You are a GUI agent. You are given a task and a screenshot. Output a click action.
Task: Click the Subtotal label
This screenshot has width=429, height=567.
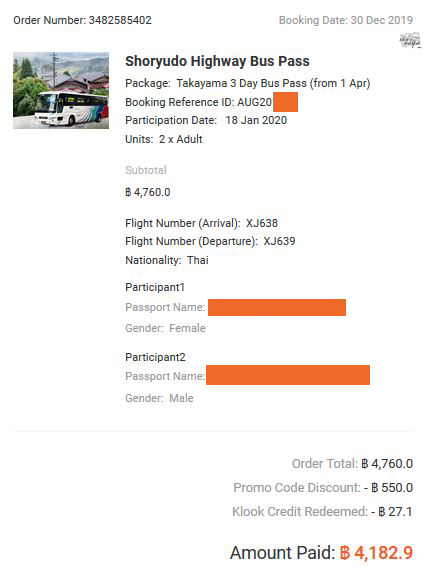[146, 170]
